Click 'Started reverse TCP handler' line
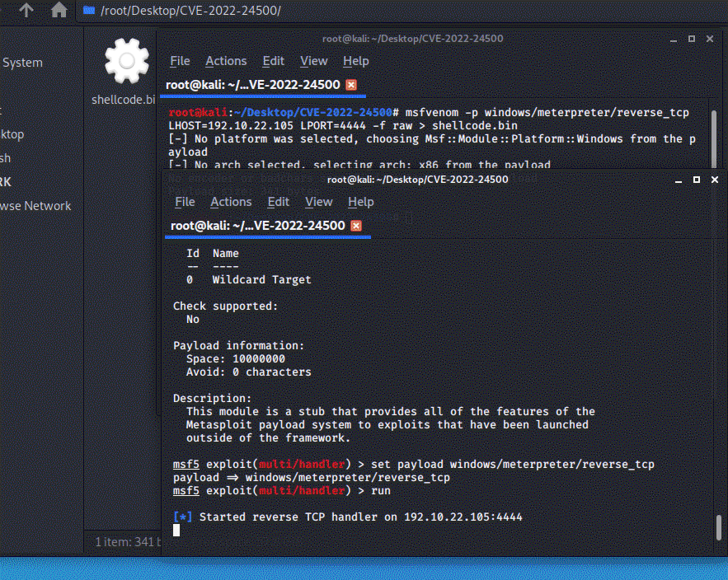Image resolution: width=728 pixels, height=580 pixels. pos(347,517)
